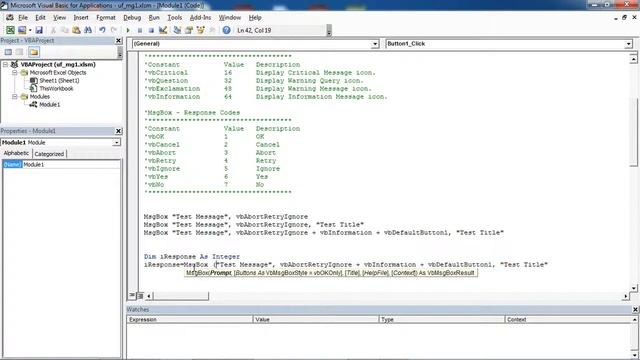
Task: Click the Dim iResponse As Integer line
Action: tap(192, 257)
